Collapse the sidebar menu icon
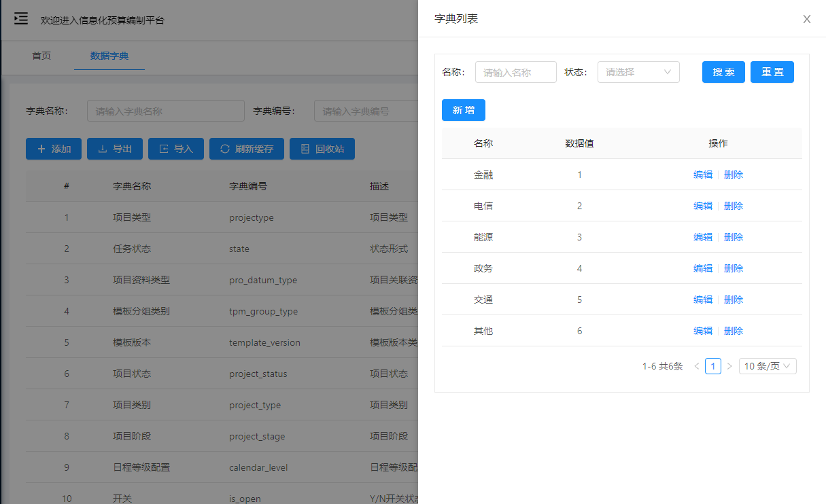Screen dimensions: 826x504 pos(21,18)
